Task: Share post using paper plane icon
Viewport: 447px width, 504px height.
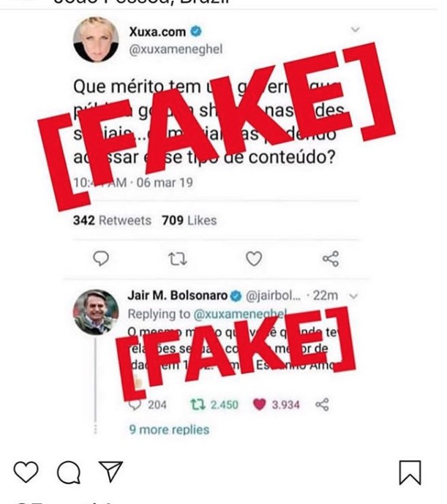Action: (x=111, y=471)
